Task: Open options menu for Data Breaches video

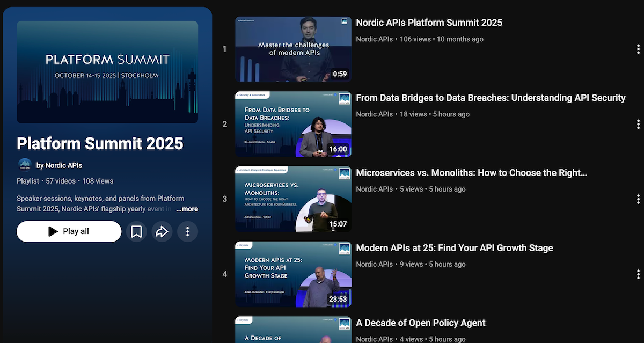Action: click(638, 125)
